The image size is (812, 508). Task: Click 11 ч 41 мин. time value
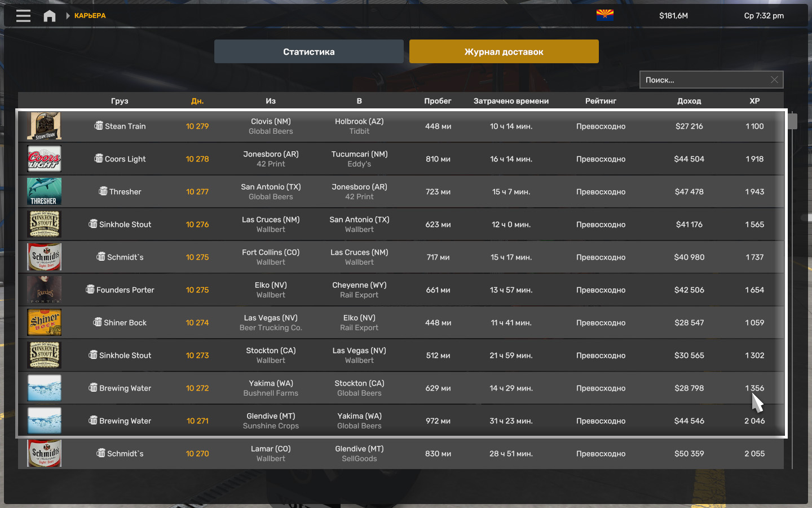coord(511,322)
